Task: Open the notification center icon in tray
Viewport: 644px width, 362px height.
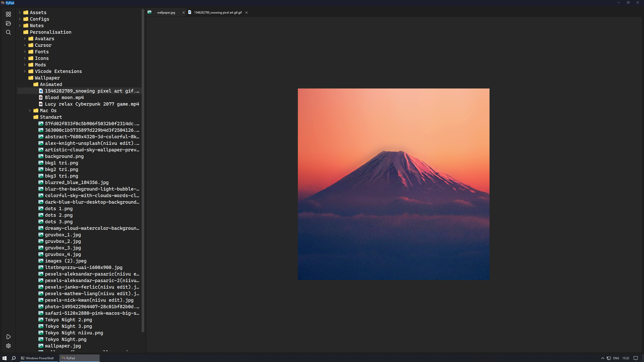Action: coord(636,358)
